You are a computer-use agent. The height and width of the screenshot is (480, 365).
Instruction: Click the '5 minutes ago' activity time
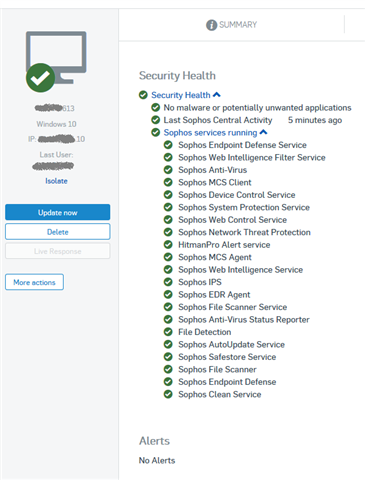click(x=315, y=120)
